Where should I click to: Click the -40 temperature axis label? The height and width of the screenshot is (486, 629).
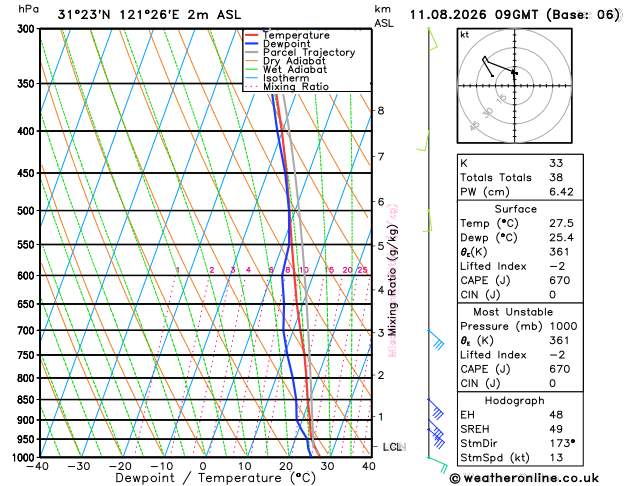tap(37, 467)
